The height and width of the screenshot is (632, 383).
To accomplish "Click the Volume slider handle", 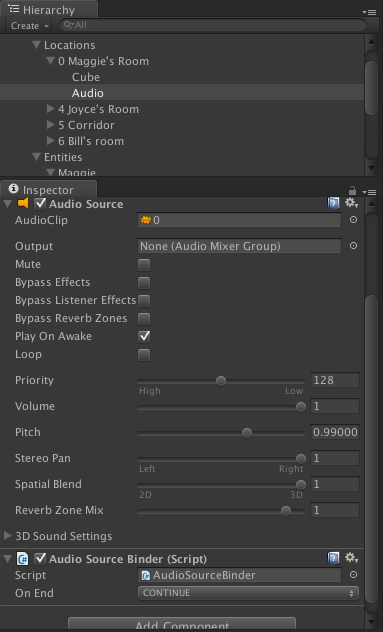I will point(300,407).
